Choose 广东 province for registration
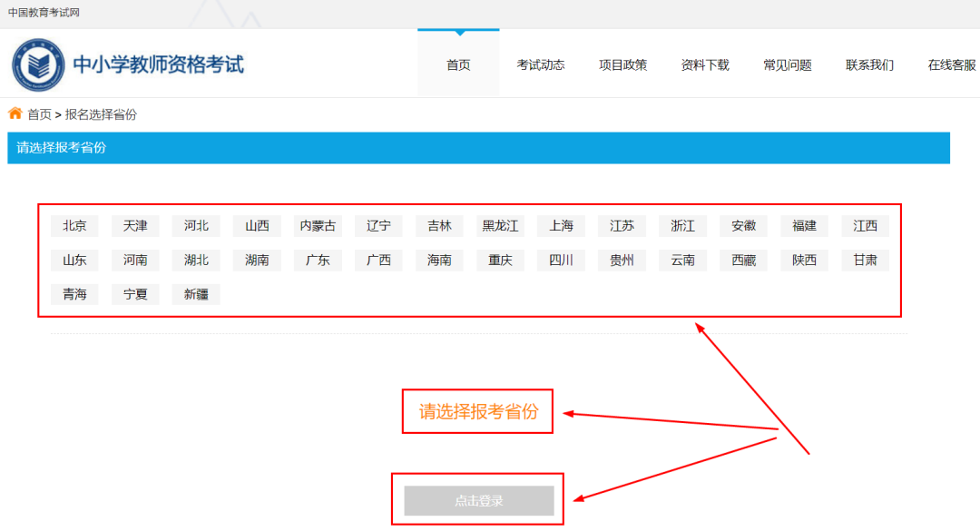The height and width of the screenshot is (531, 980). pos(318,261)
